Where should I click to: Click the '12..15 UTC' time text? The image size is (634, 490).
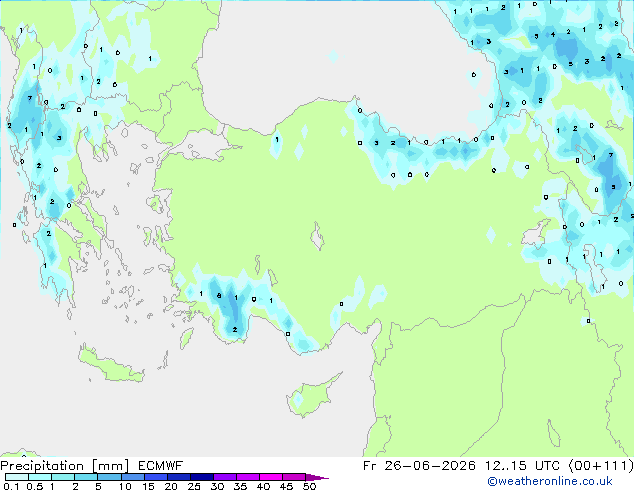click(x=523, y=466)
